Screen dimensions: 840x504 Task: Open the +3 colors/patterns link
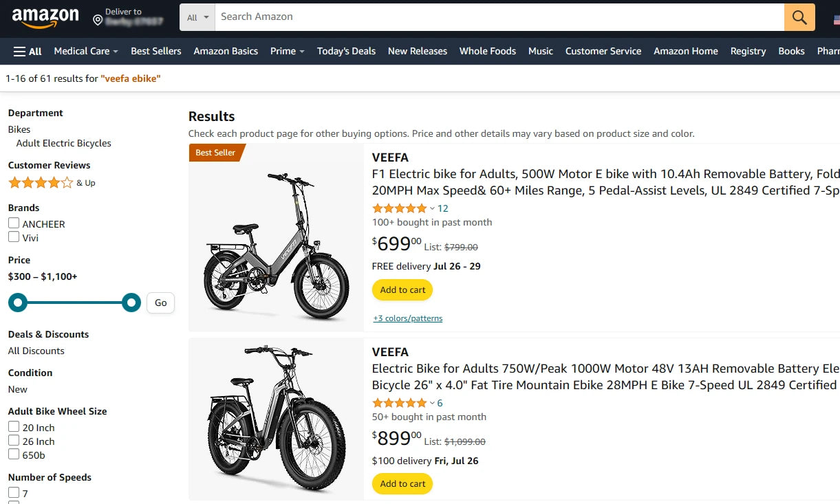407,318
